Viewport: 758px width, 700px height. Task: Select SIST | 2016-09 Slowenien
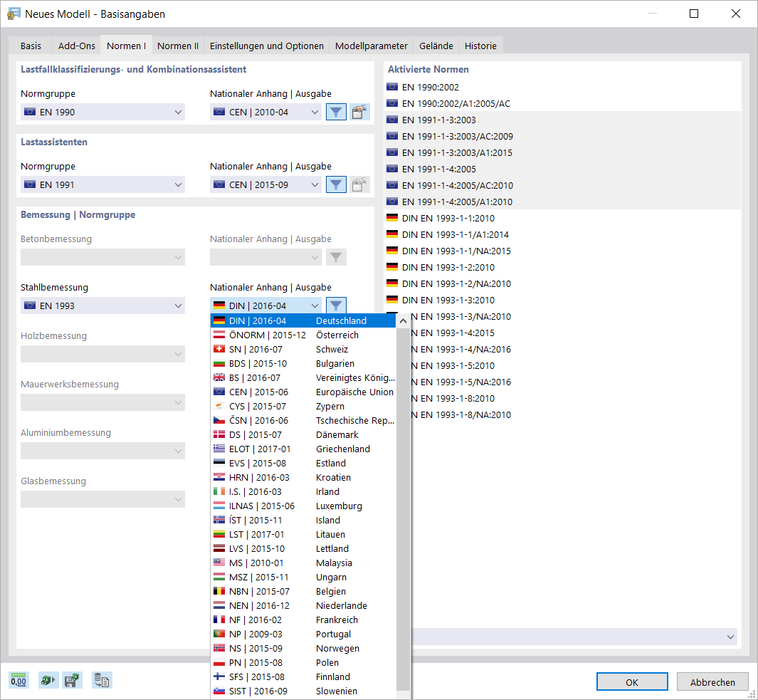[303, 691]
